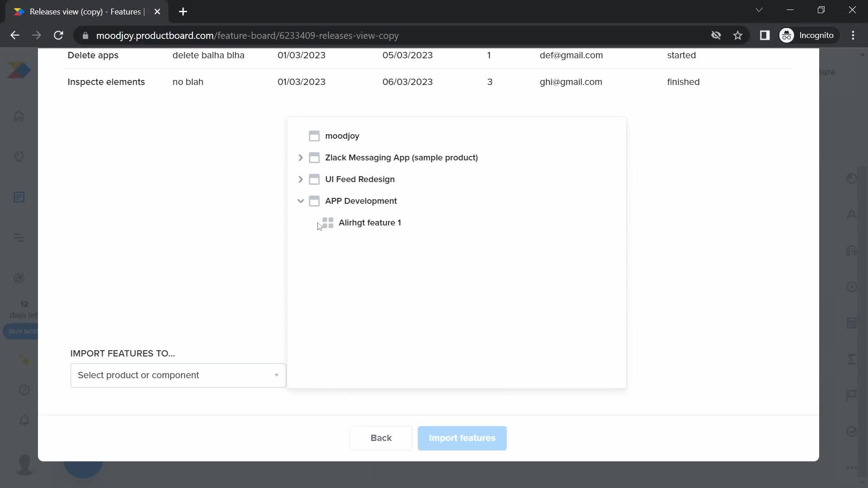Open the tab search dropdown

point(759,10)
